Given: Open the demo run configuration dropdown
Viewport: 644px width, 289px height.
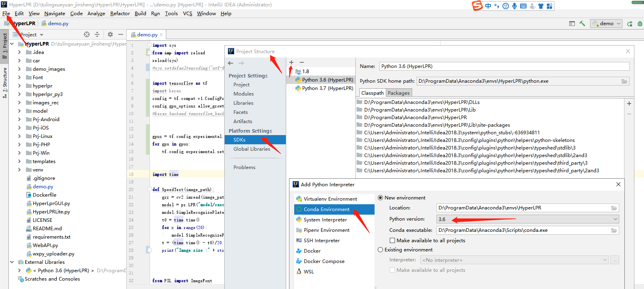Looking at the screenshot, I should (x=607, y=24).
